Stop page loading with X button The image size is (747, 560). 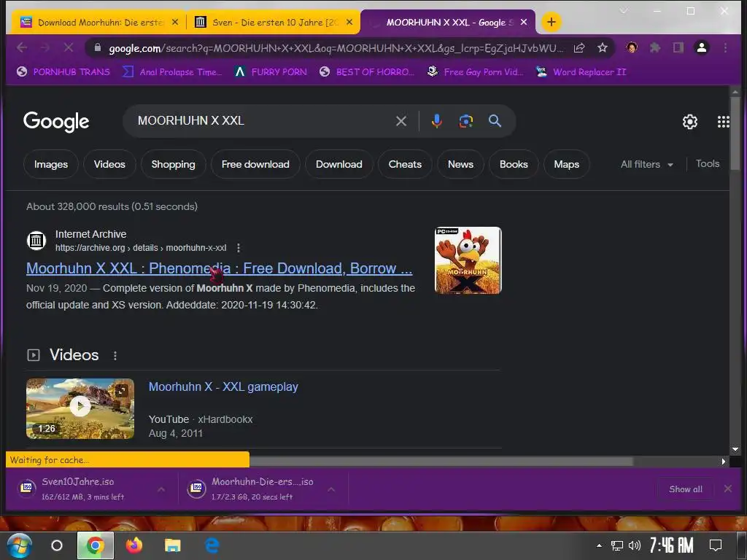pos(68,47)
